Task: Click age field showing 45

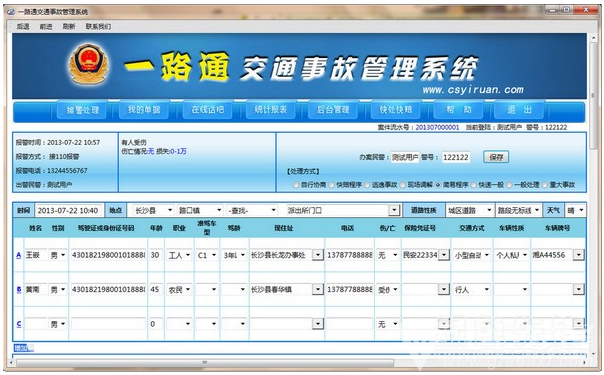Action: 156,290
